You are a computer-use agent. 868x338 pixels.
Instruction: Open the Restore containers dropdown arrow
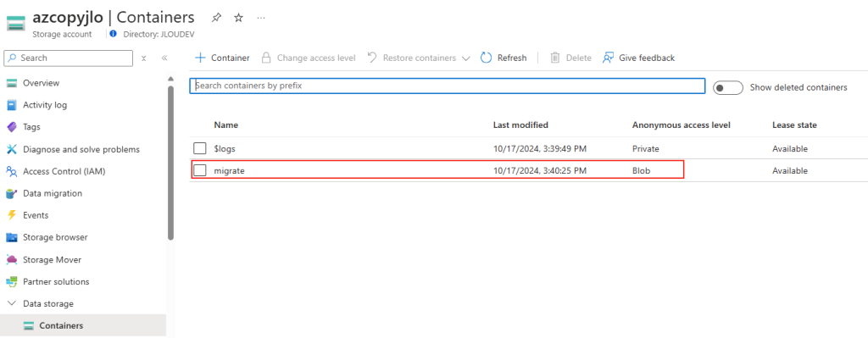(465, 58)
